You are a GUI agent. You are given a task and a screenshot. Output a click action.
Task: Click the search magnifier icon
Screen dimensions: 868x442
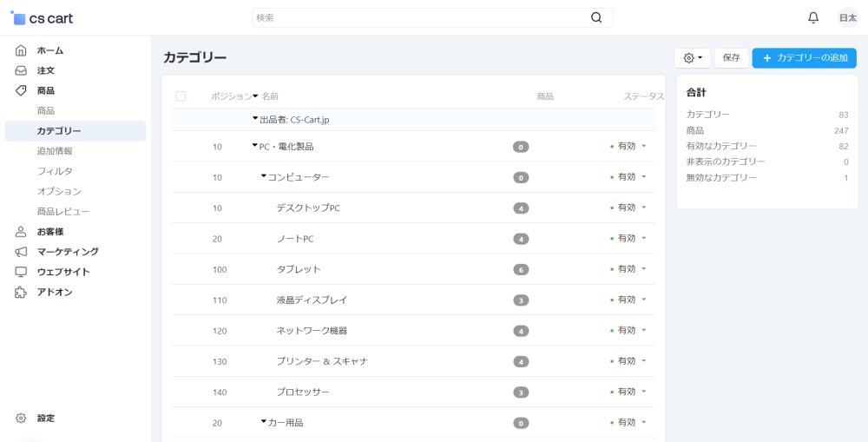point(596,17)
